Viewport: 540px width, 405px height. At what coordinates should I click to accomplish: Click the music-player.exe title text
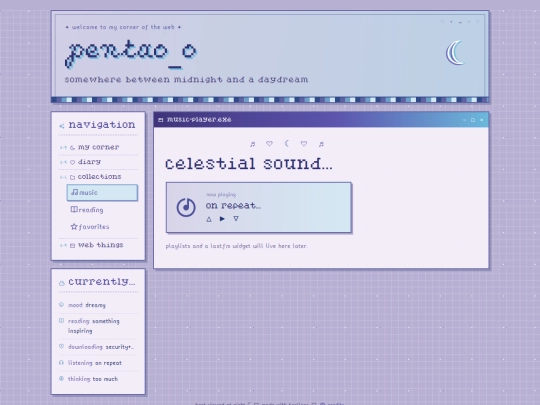click(199, 120)
